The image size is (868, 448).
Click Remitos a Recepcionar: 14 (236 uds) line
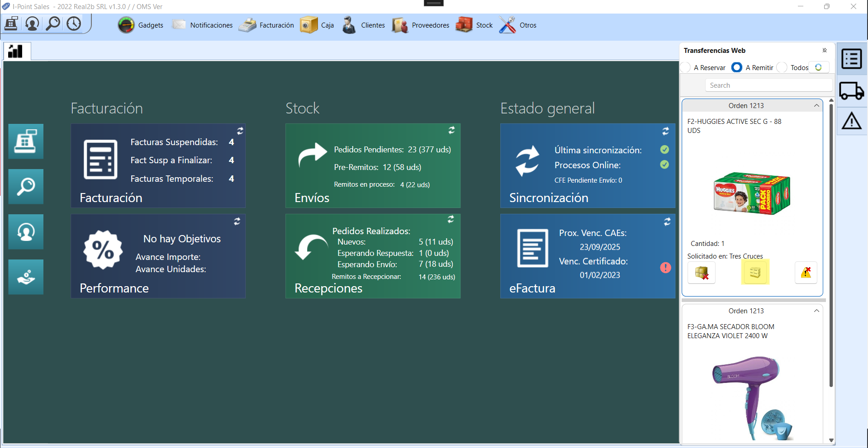point(394,277)
